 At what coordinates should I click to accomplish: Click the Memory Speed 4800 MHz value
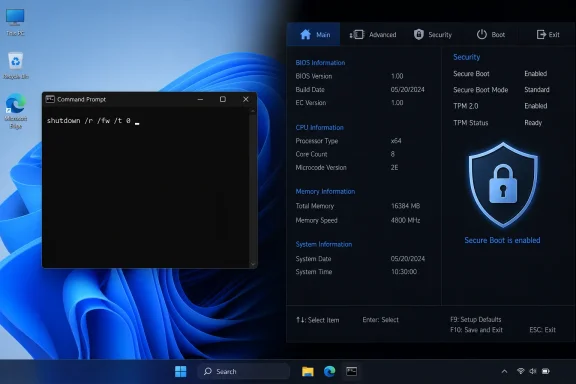pos(406,220)
